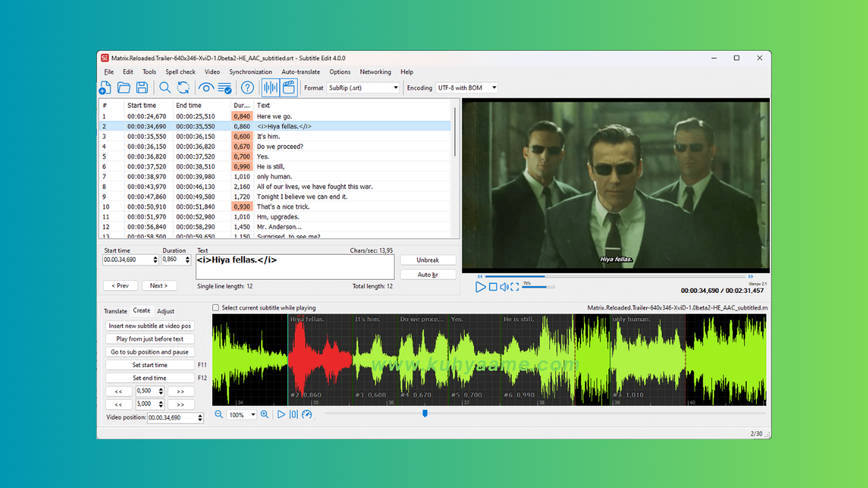Click the center waveform on position icon
The image size is (868, 488).
click(x=294, y=414)
